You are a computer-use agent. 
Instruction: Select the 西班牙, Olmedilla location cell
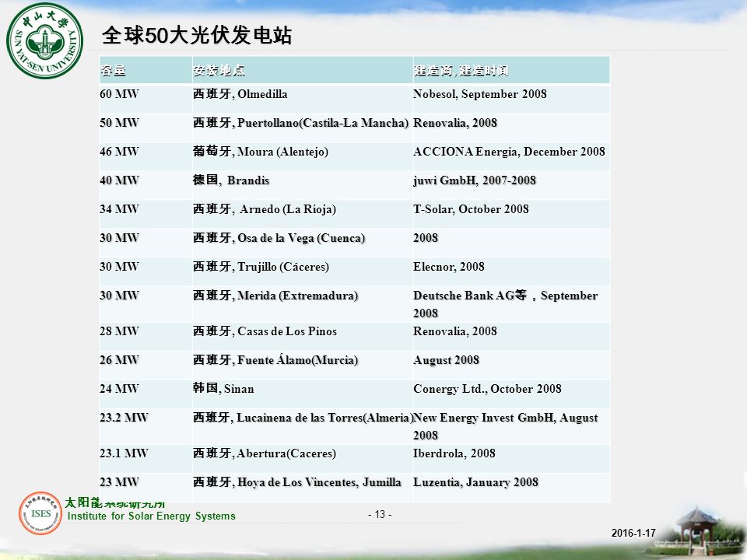coord(302,99)
